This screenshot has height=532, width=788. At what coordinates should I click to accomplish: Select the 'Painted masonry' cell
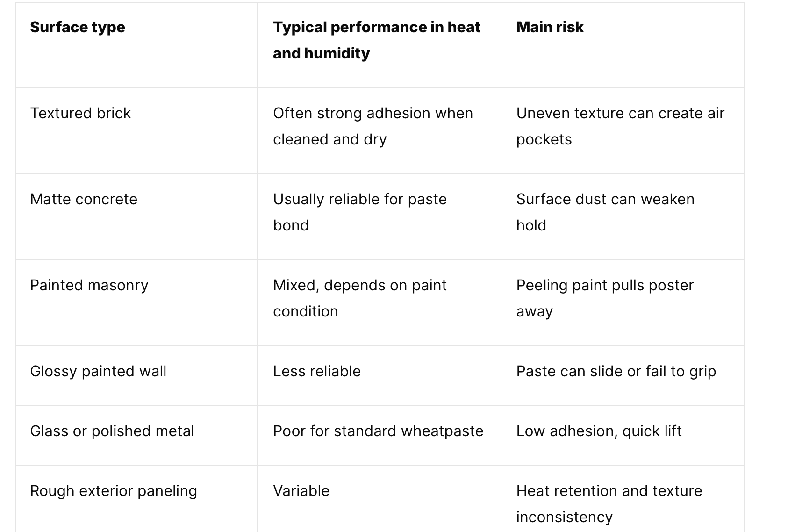point(136,303)
